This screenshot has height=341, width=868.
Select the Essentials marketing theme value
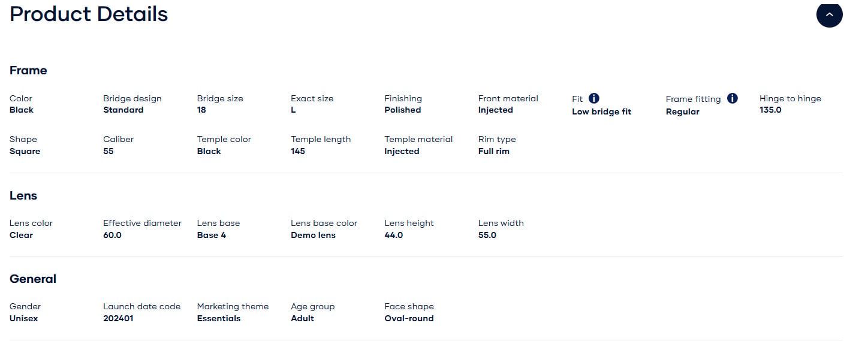click(219, 318)
